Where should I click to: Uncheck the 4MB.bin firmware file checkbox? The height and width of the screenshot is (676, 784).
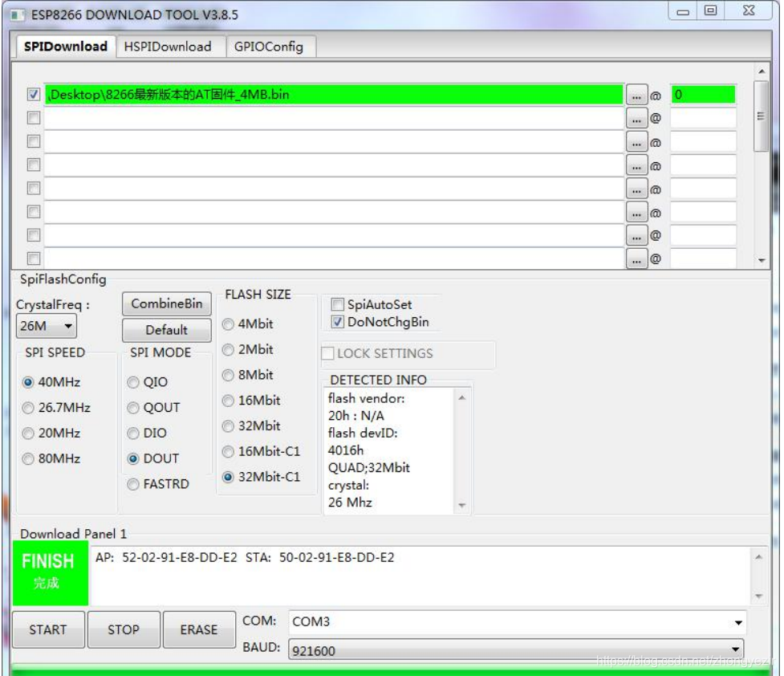(x=34, y=95)
